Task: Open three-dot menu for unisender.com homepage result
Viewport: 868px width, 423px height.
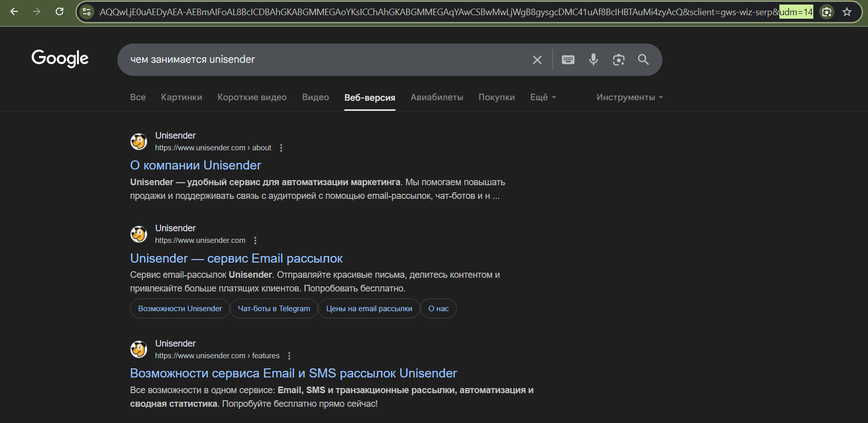Action: (x=255, y=240)
